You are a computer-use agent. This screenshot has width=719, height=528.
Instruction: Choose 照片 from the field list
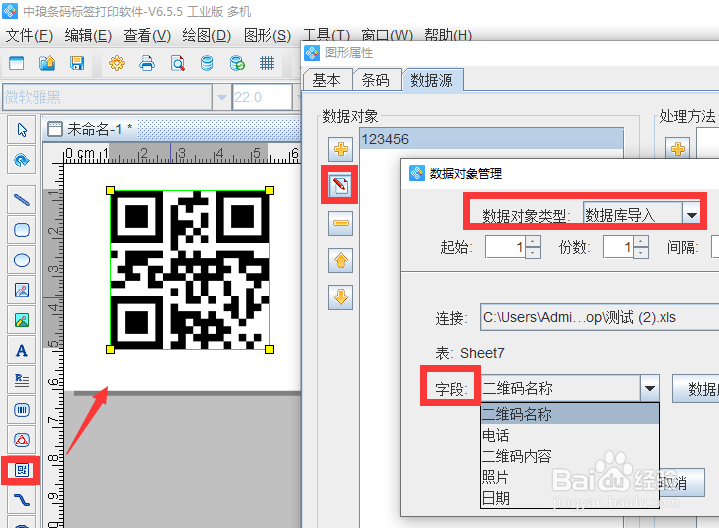(570, 477)
